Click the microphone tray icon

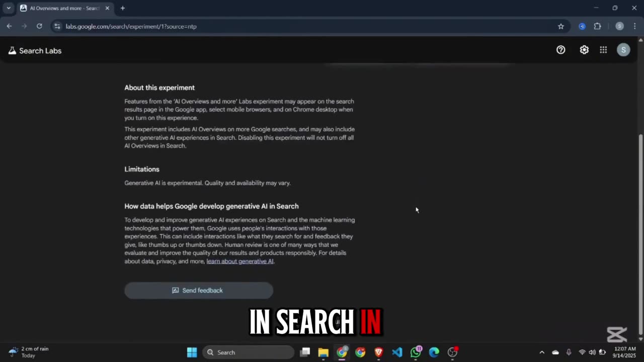coord(569,352)
